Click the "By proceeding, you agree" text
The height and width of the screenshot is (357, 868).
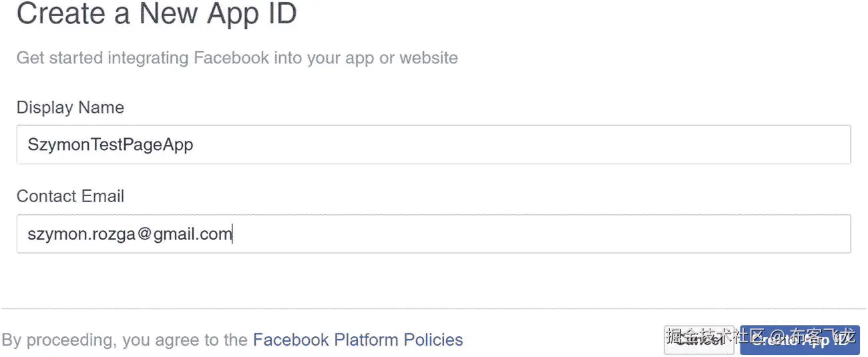coord(125,340)
